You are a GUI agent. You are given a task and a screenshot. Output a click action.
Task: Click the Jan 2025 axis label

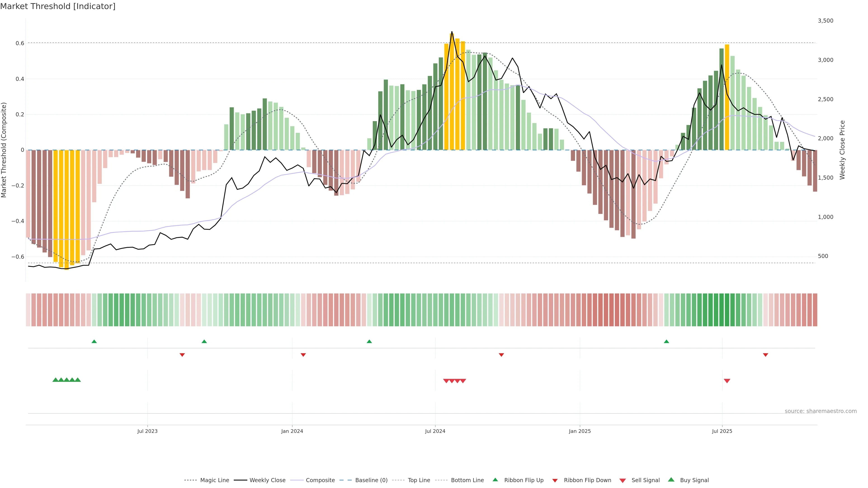(x=580, y=431)
